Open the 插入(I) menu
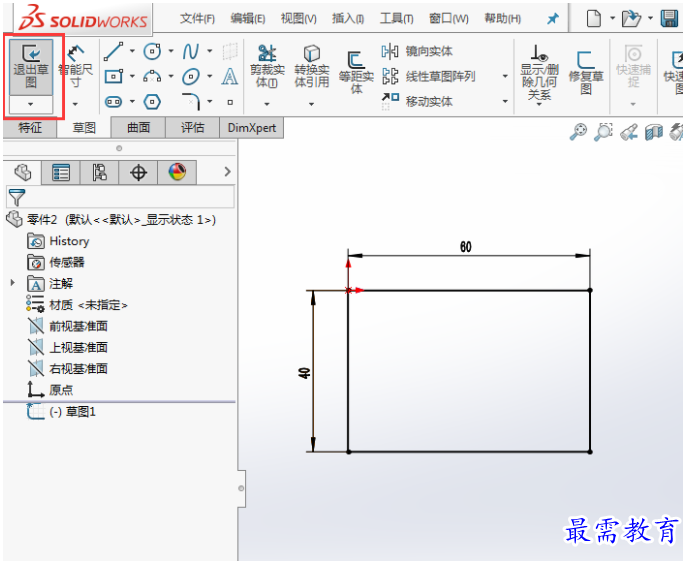The height and width of the screenshot is (562, 687). click(x=348, y=18)
